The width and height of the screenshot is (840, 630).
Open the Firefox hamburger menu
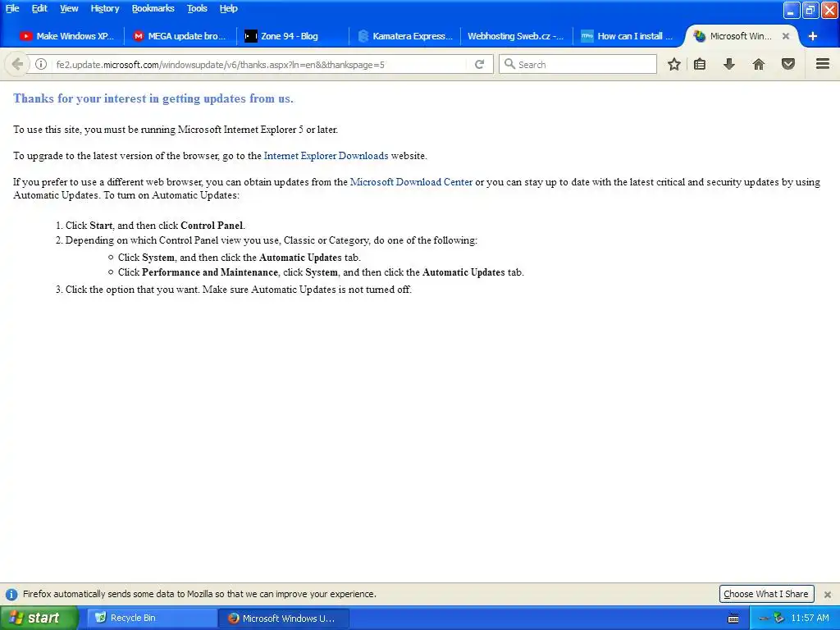coord(823,64)
